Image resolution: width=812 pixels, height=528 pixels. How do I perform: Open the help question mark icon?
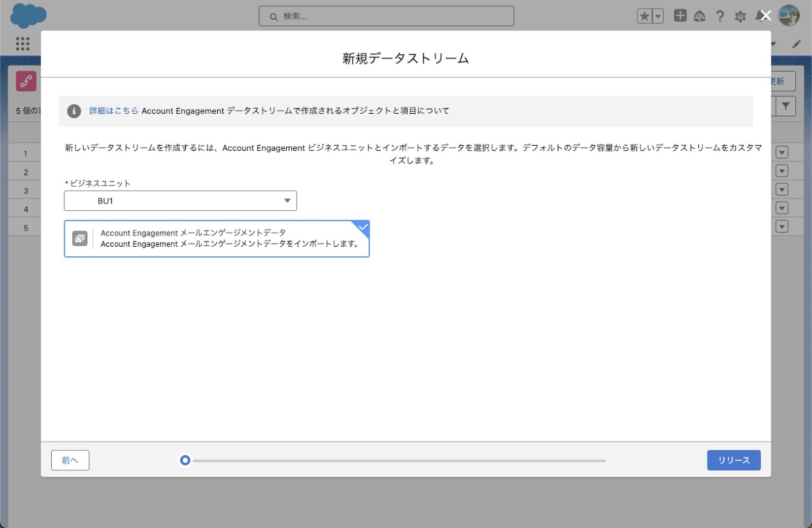(x=720, y=16)
